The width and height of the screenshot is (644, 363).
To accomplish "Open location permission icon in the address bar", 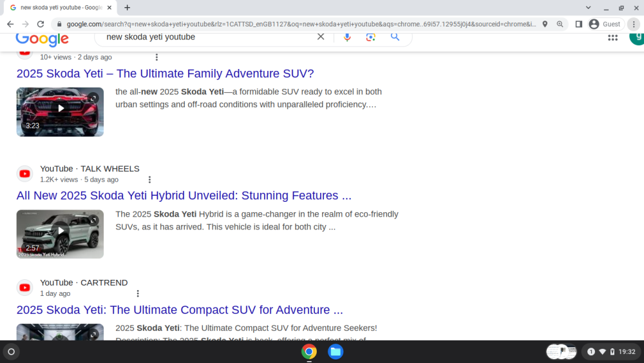I will (545, 25).
